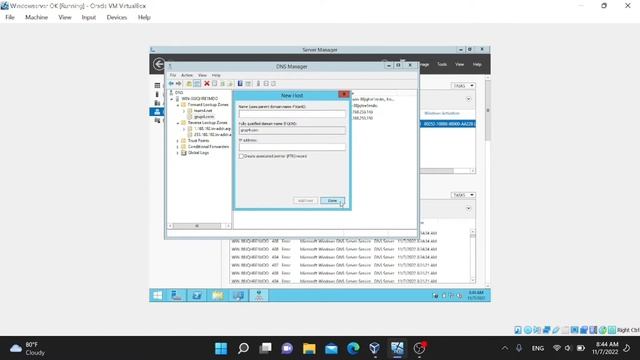Click horizontal scrollbar under the Windows Activation panel
The height and width of the screenshot is (360, 640).
pyautogui.click(x=437, y=171)
